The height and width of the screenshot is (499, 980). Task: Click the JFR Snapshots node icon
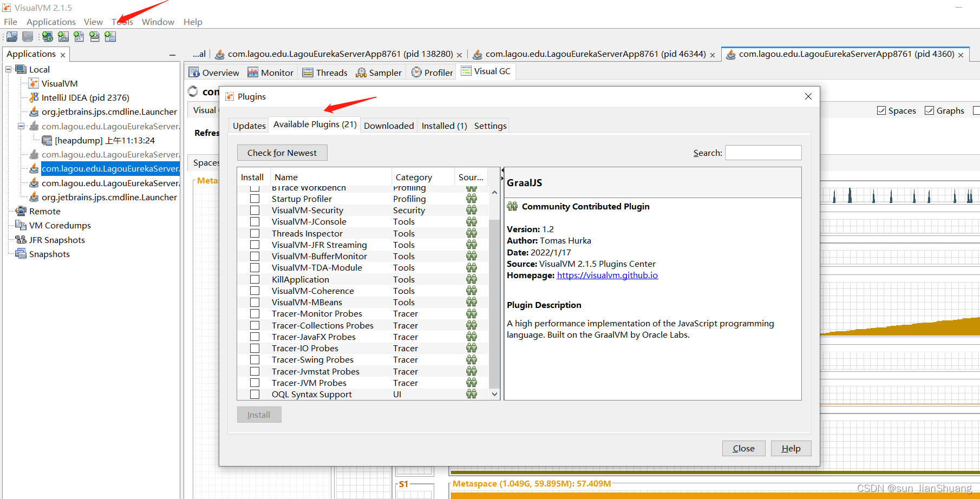point(21,240)
